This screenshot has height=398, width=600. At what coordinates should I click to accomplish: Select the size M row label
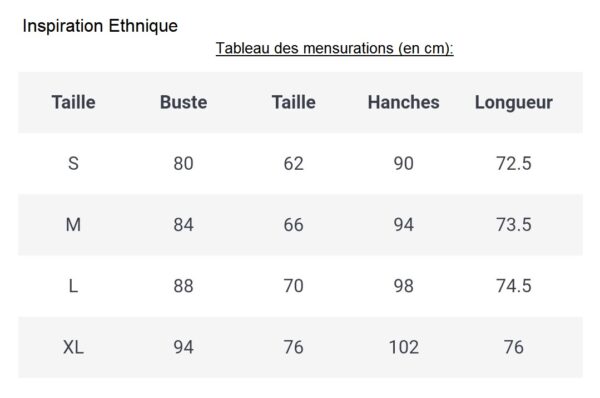[73, 225]
